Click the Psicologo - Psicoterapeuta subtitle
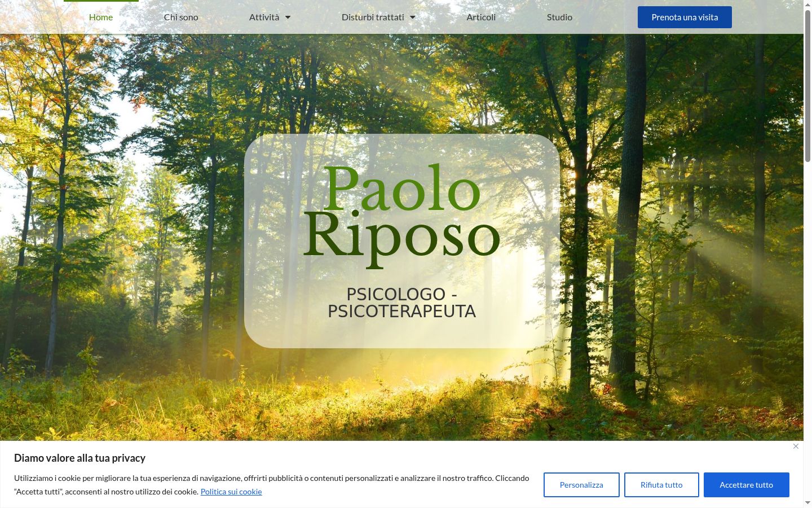The image size is (812, 508). [402, 303]
